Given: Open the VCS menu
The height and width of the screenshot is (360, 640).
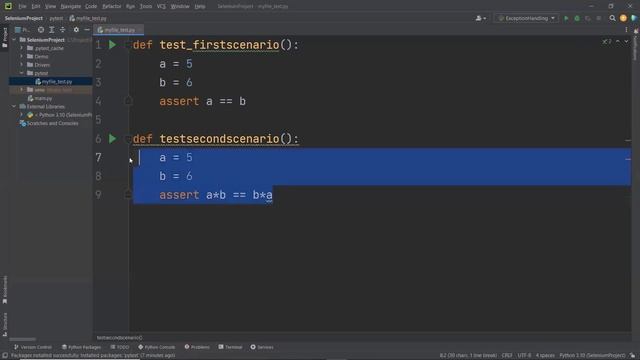Looking at the screenshot, I should tap(161, 7).
